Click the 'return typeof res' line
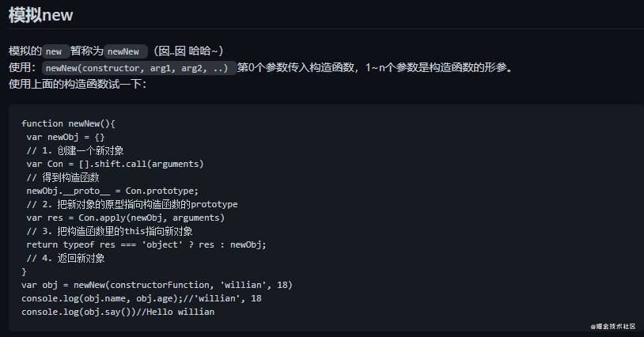644x337 pixels. [146, 244]
